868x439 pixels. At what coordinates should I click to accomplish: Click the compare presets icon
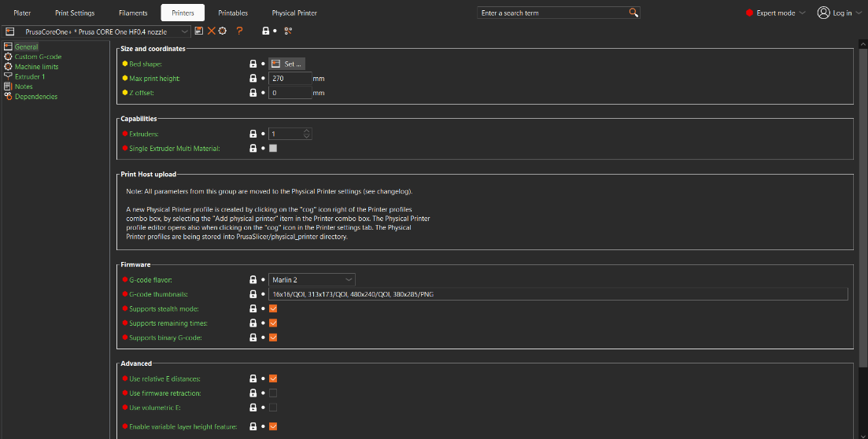click(288, 31)
